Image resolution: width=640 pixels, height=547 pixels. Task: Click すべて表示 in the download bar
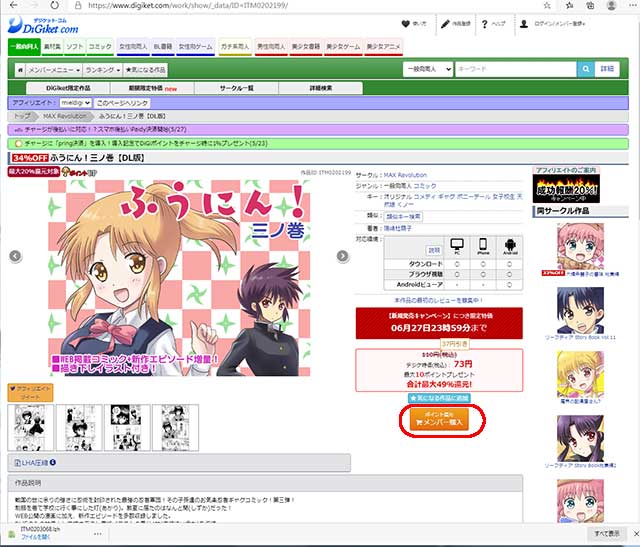[607, 534]
